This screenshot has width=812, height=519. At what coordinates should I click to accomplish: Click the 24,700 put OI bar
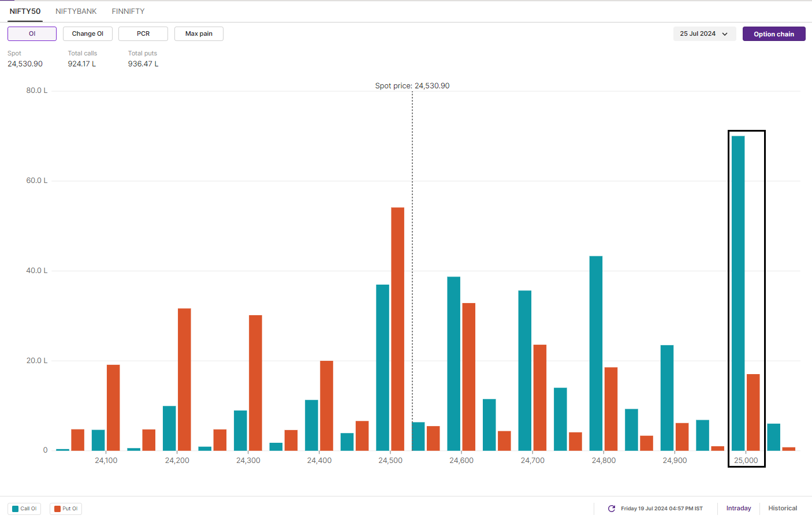[540, 398]
